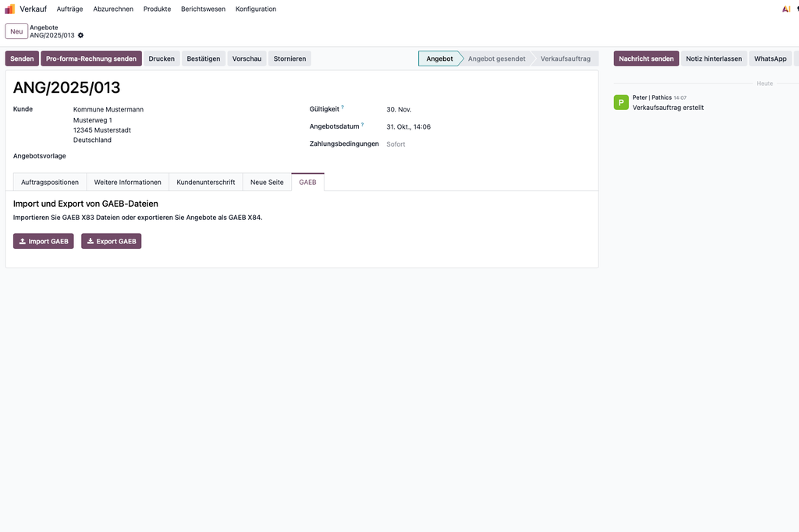Screen dimensions: 799x532
Task: Show the Gültigkeit help tooltip question mark
Action: [342, 107]
